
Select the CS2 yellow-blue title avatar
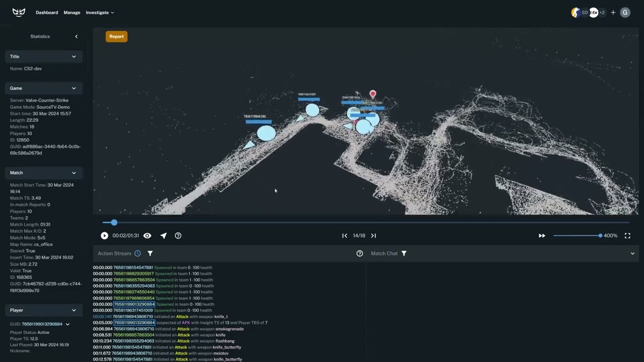point(576,13)
